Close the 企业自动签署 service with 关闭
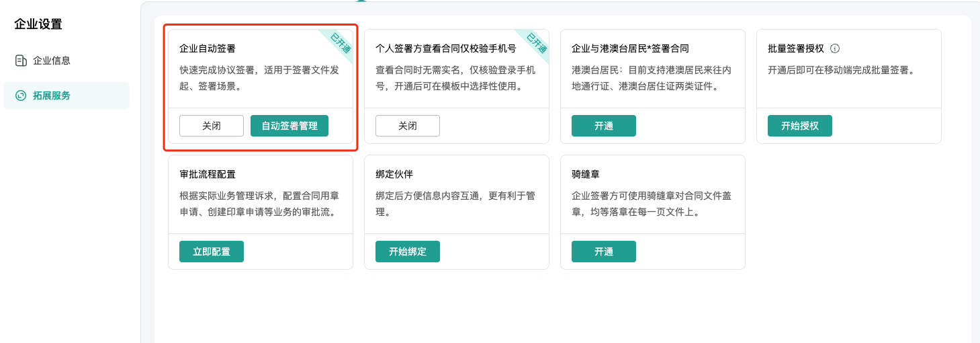This screenshot has width=980, height=343. [212, 126]
